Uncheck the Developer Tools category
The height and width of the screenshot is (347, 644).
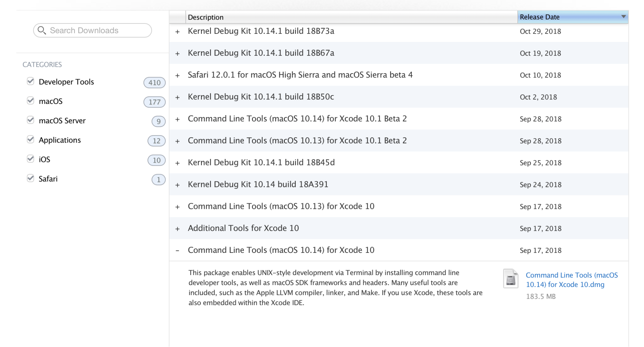point(31,81)
